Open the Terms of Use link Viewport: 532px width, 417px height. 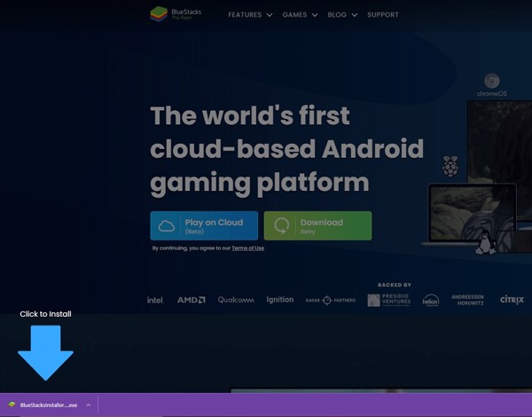(x=247, y=248)
